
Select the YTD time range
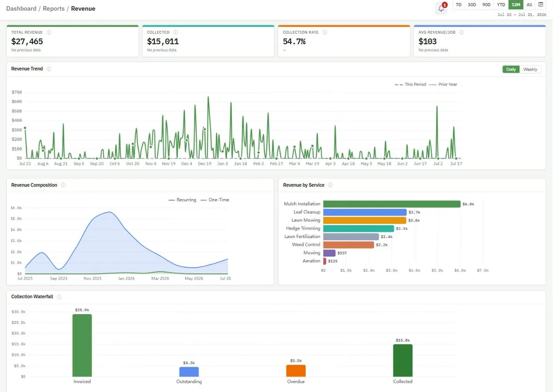point(501,5)
